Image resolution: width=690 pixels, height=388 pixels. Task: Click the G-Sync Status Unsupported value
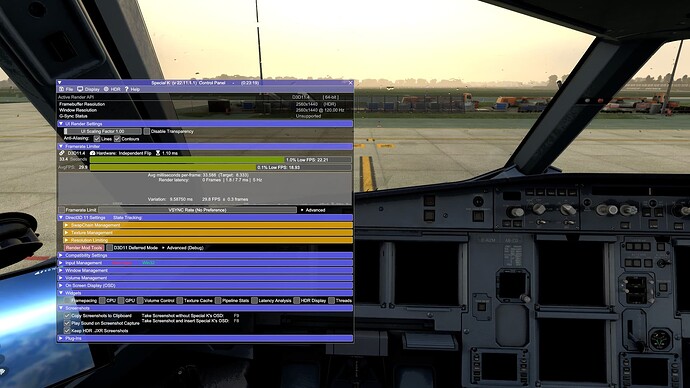(308, 116)
